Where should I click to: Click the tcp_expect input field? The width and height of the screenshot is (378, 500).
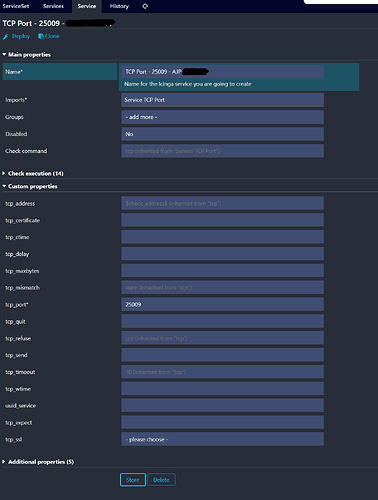click(222, 422)
